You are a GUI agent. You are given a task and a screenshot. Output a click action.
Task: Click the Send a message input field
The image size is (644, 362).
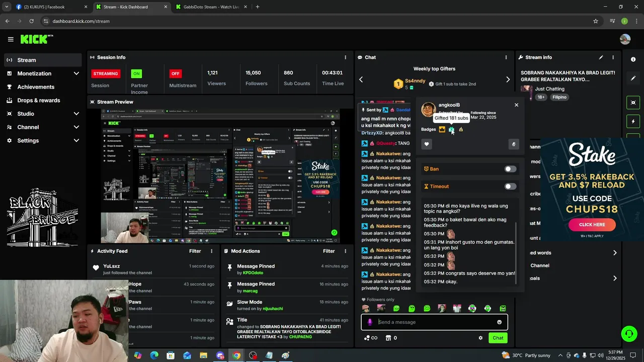(434, 322)
